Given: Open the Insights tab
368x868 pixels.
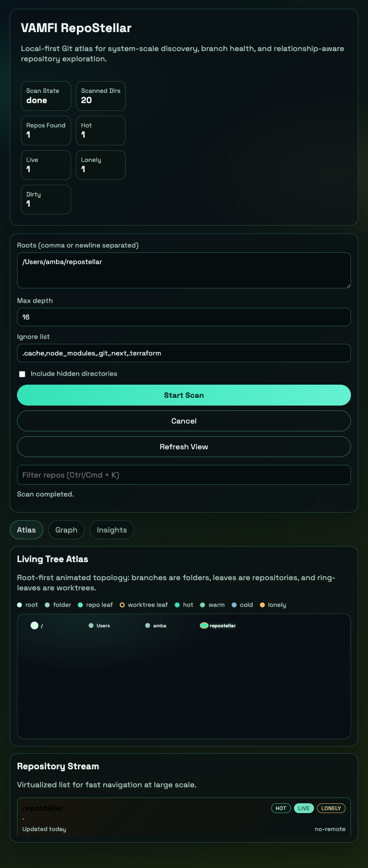Looking at the screenshot, I should pos(111,530).
